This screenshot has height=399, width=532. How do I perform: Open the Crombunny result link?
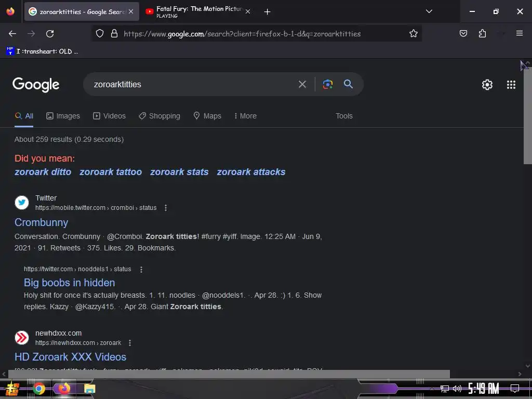(41, 222)
